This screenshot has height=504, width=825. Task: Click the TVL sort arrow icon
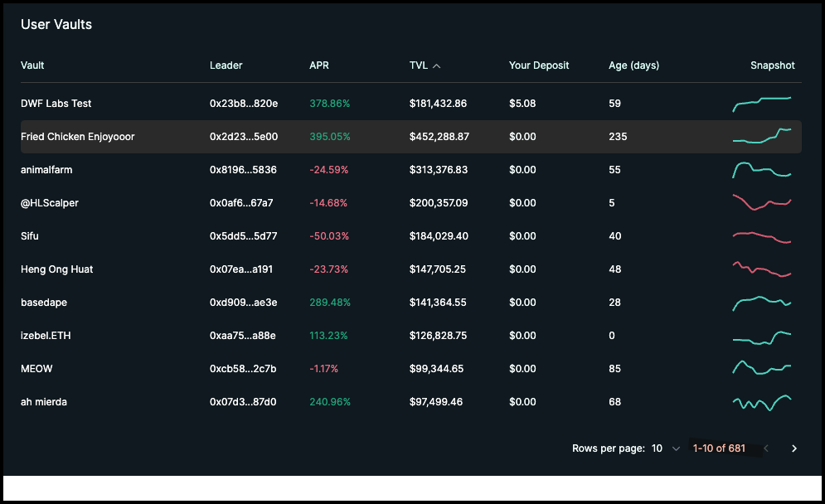tap(437, 65)
